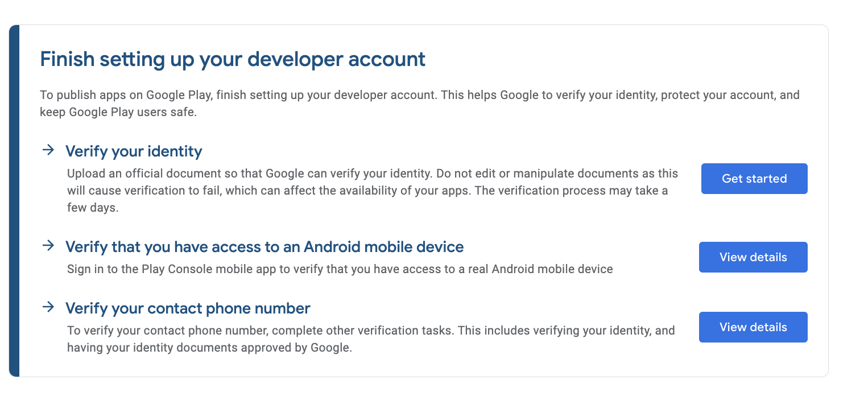
Task: Open the Verify your identity heading
Action: (x=134, y=151)
